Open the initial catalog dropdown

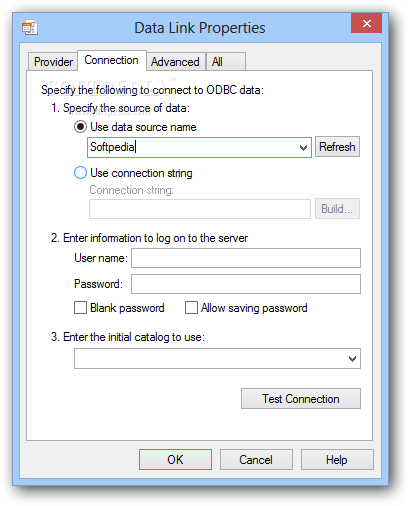tap(352, 359)
